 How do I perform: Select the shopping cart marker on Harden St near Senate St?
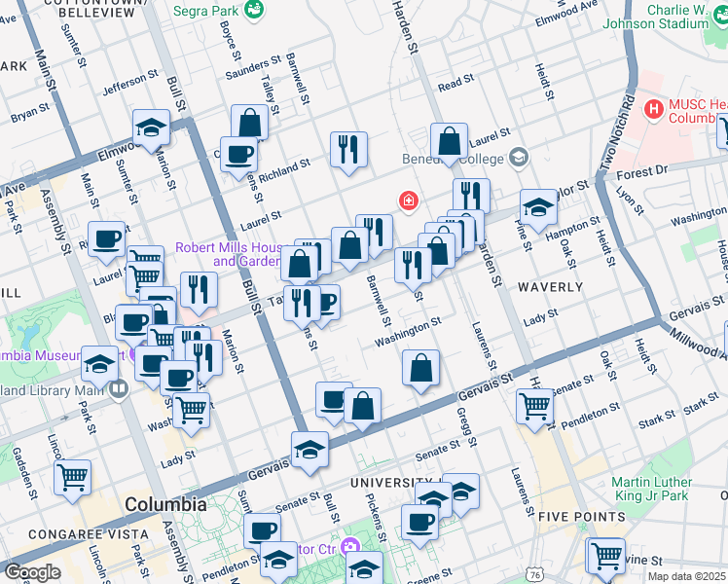pyautogui.click(x=535, y=408)
